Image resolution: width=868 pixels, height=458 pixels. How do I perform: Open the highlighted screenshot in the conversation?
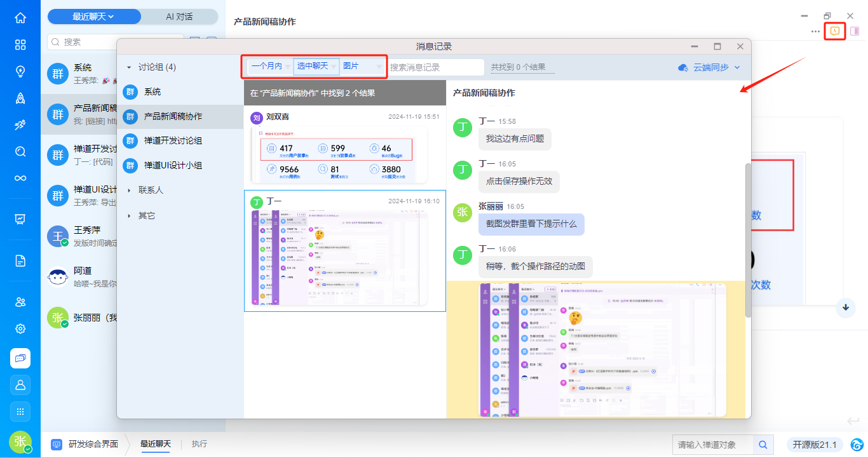pyautogui.click(x=602, y=350)
